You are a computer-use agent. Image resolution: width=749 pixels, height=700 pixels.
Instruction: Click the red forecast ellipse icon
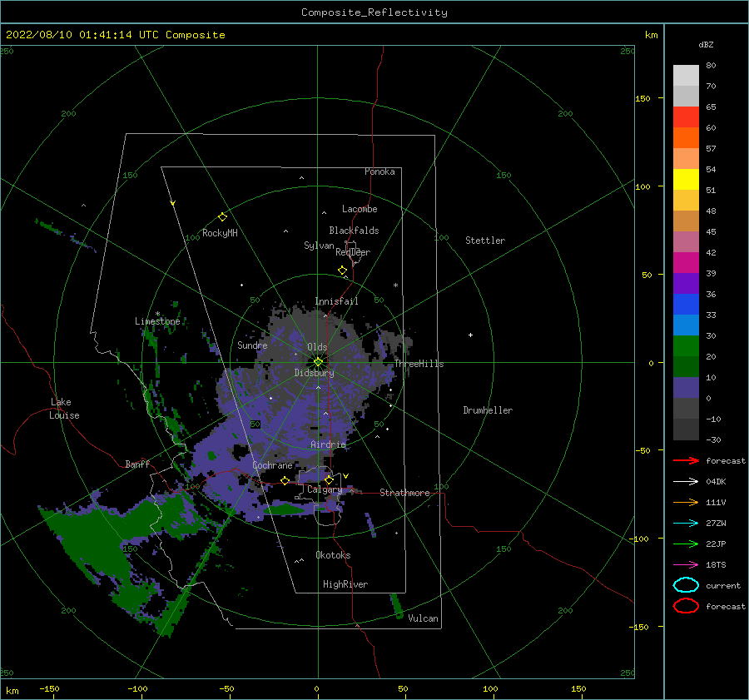pos(686,606)
